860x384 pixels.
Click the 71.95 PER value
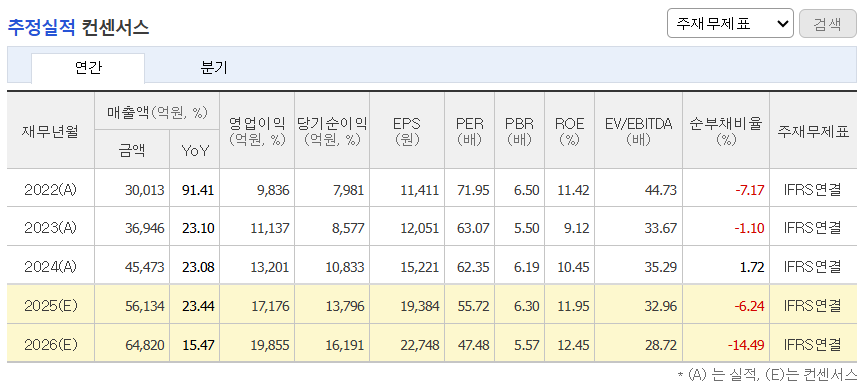473,190
